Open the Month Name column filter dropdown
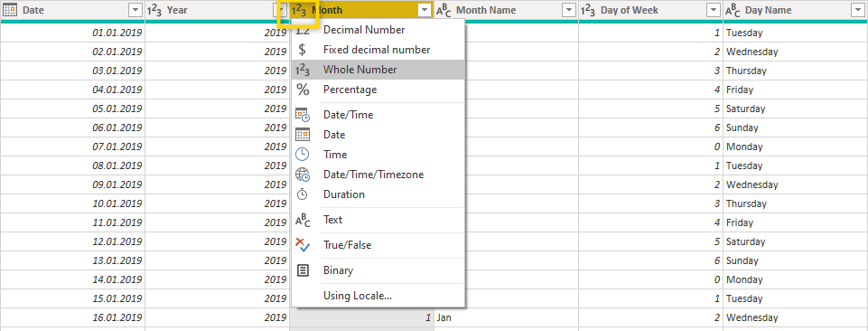 pyautogui.click(x=569, y=10)
